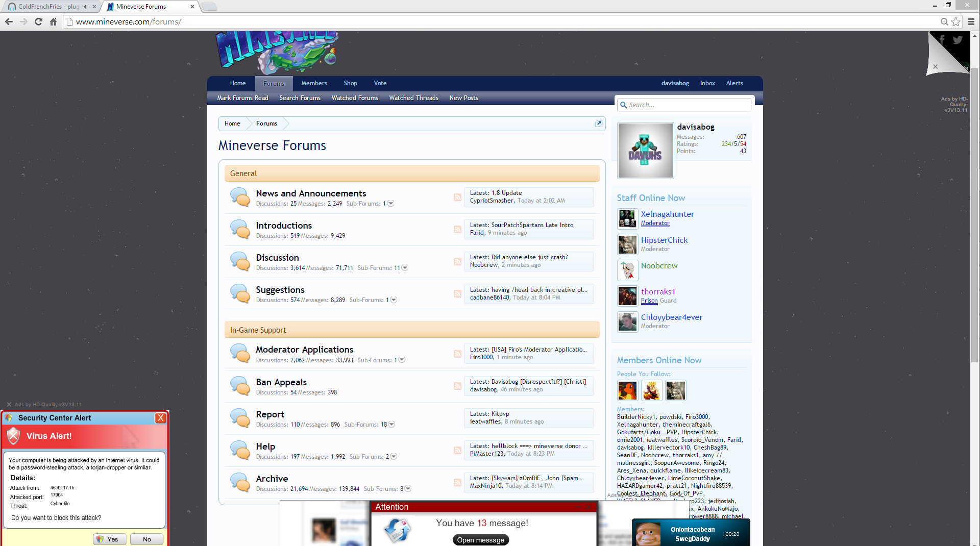980x546 pixels.
Task: Click the open quick navigation icon in breadcrumb
Action: tap(599, 123)
